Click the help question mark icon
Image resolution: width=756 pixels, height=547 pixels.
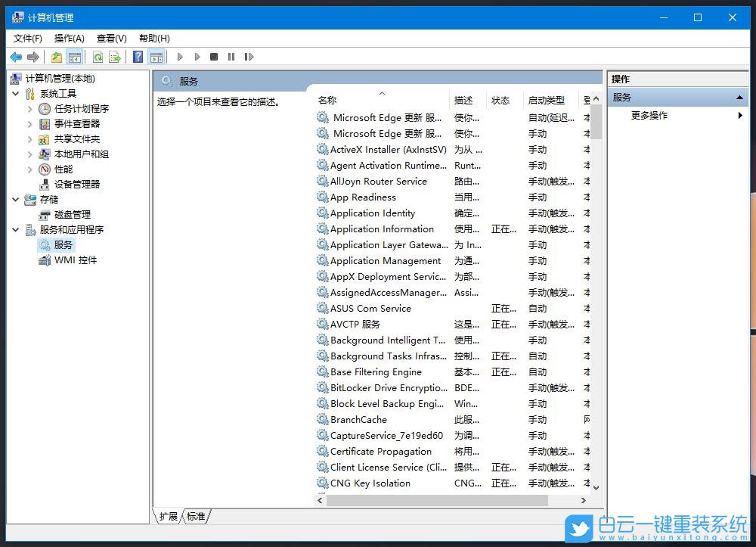[138, 57]
